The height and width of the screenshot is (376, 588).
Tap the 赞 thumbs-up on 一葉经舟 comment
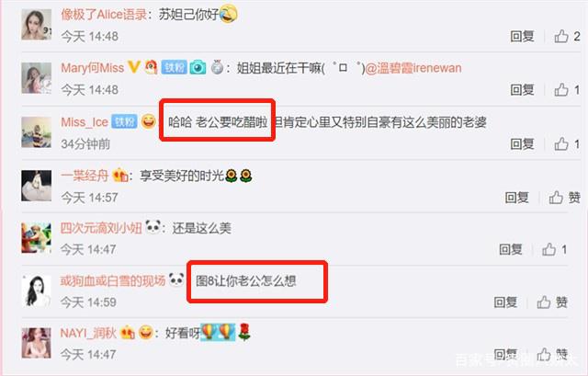coord(564,198)
